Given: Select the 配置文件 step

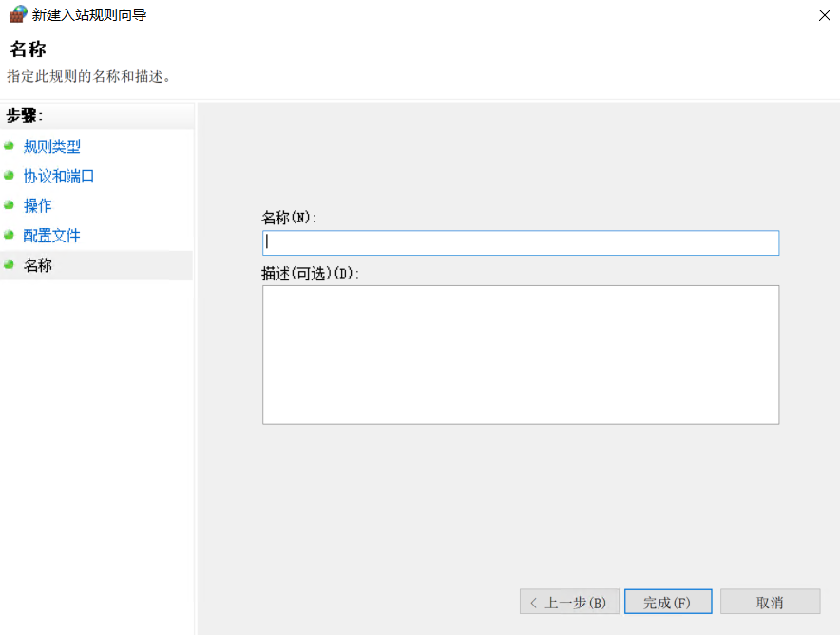Looking at the screenshot, I should click(x=52, y=235).
